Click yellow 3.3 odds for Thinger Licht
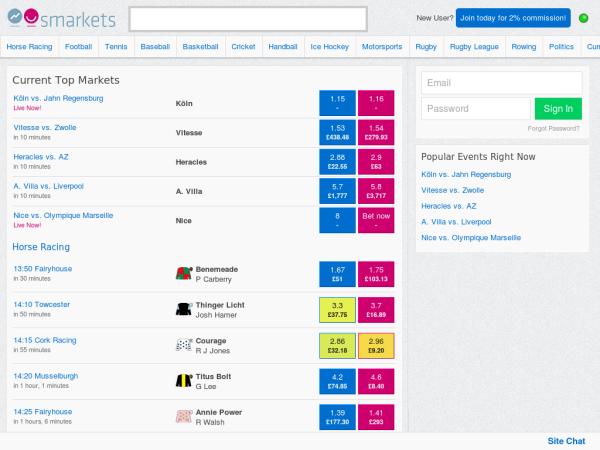Screen dimensions: 600x450 pos(338,310)
